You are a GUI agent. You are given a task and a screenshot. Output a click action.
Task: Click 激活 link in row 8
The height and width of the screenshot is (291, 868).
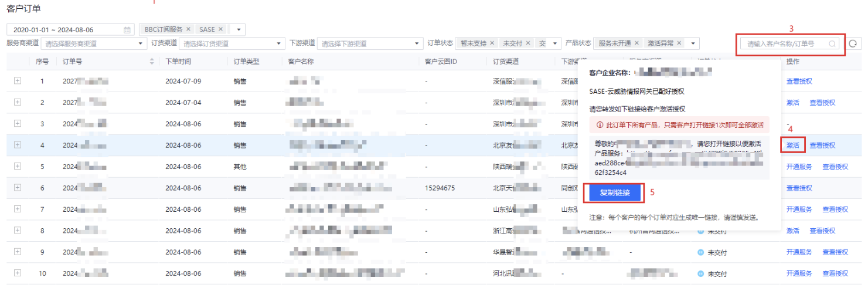coord(792,231)
